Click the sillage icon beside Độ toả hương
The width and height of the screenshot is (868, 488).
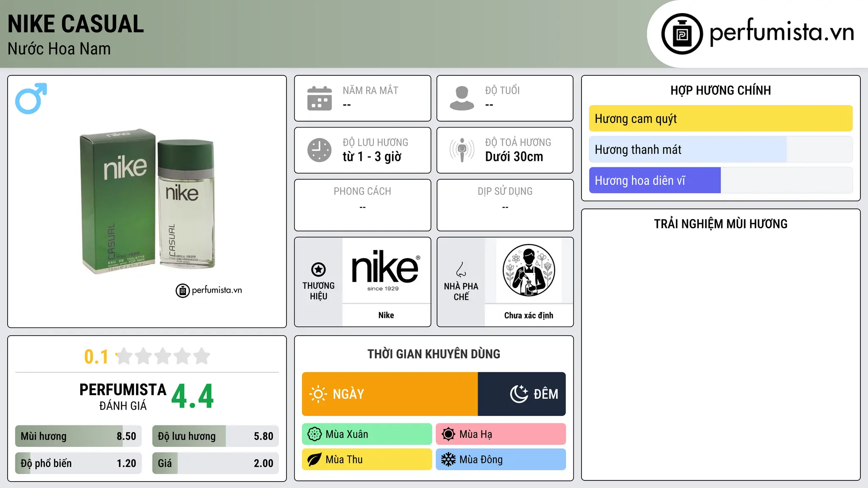462,150
